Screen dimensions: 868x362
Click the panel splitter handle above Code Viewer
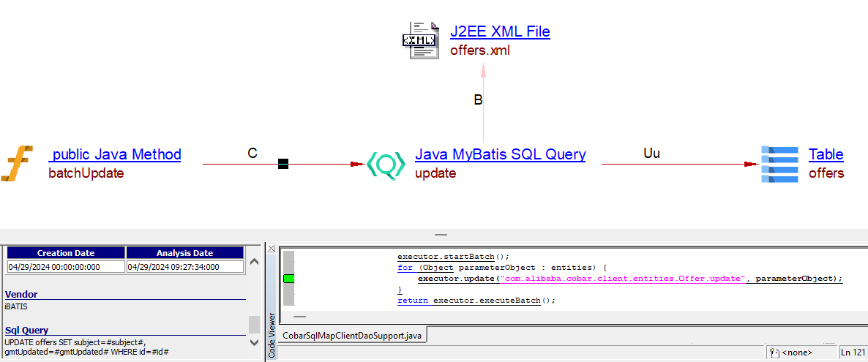pyautogui.click(x=441, y=235)
